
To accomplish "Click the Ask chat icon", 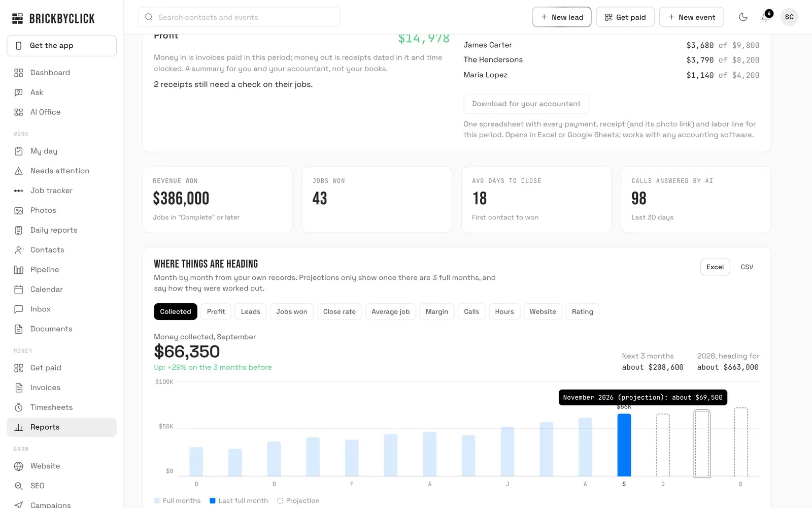I will (x=19, y=92).
